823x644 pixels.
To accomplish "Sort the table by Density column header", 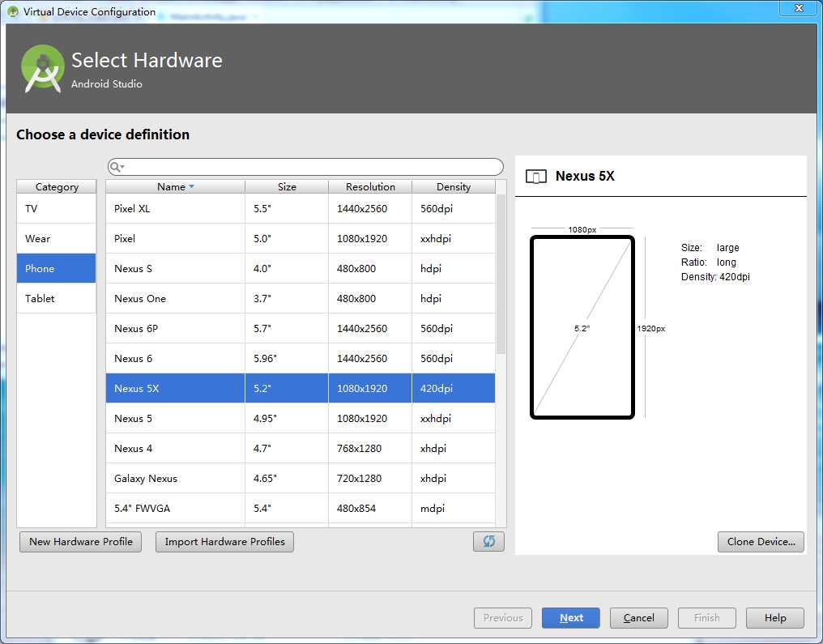I will point(454,187).
